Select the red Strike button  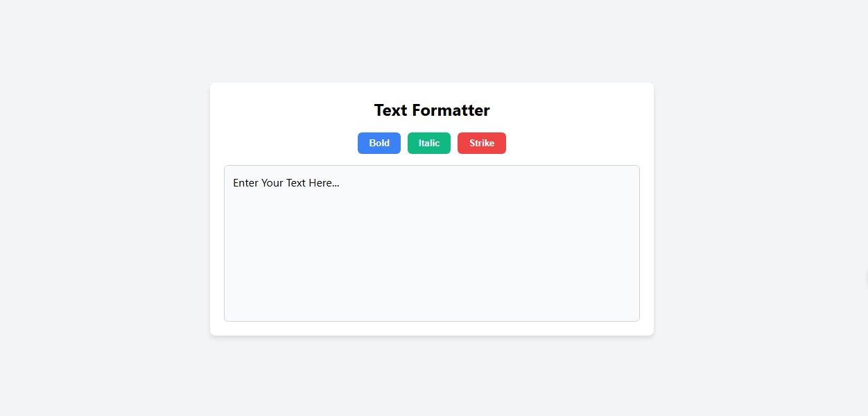[x=482, y=143]
